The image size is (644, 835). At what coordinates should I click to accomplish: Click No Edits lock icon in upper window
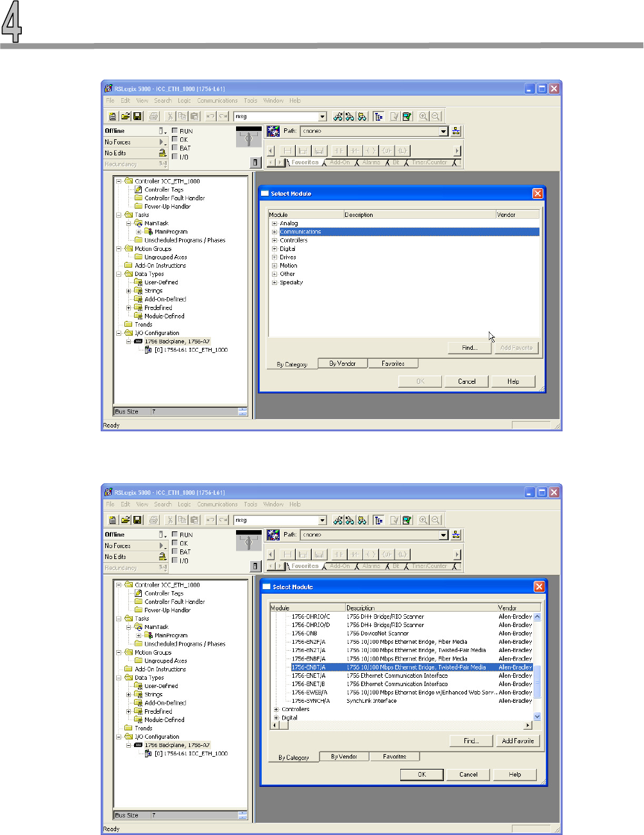pos(162,153)
